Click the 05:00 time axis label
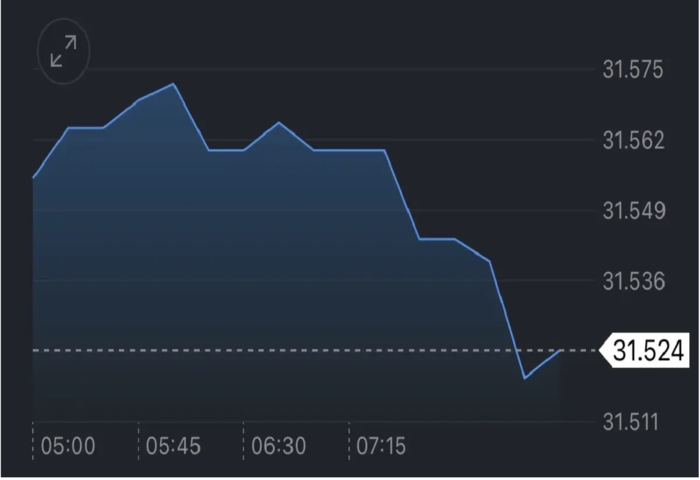This screenshot has width=700, height=480. coord(68,446)
